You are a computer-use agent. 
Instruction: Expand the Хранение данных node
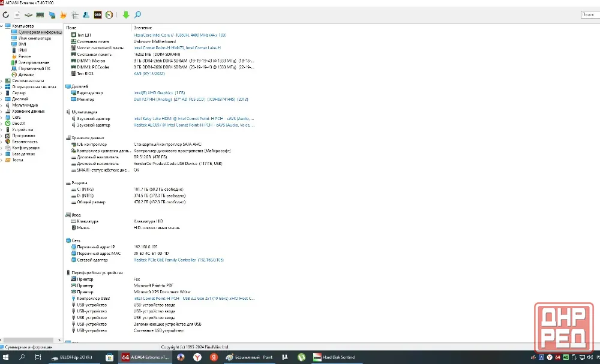[2, 112]
